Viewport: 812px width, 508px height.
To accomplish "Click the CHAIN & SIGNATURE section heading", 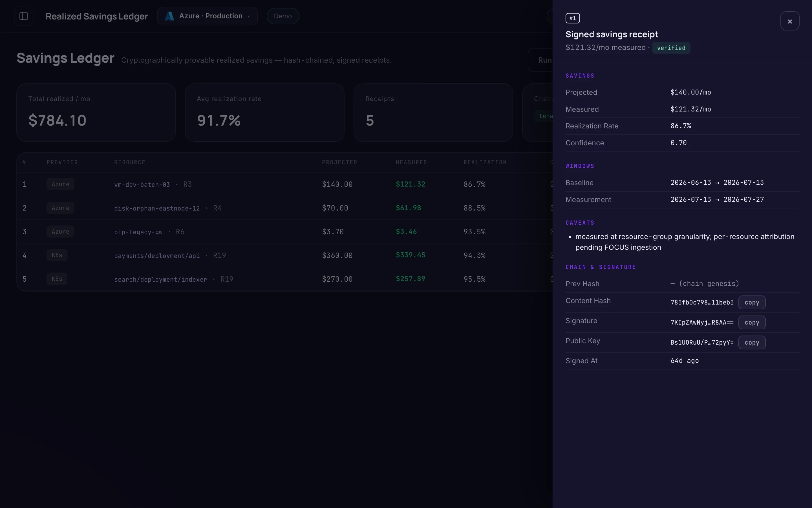I will pos(601,267).
